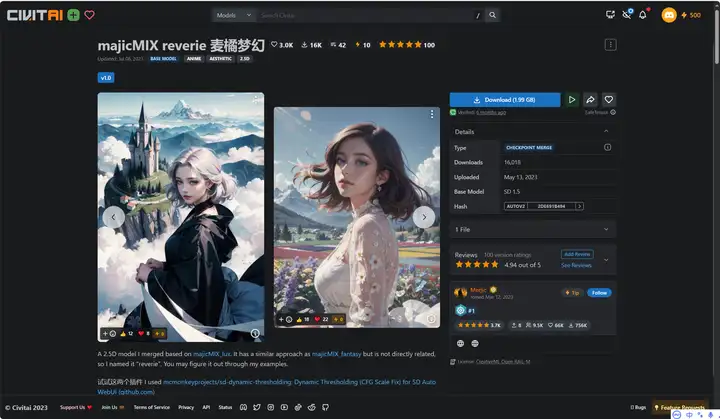The width and height of the screenshot is (720, 419).
Task: Collapse the Details section chevron
Action: point(606,131)
